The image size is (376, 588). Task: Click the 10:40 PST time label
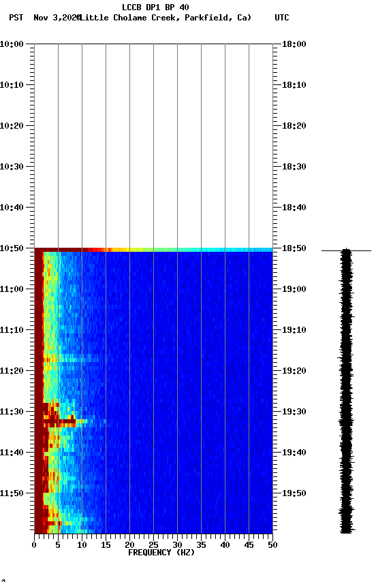[12, 208]
